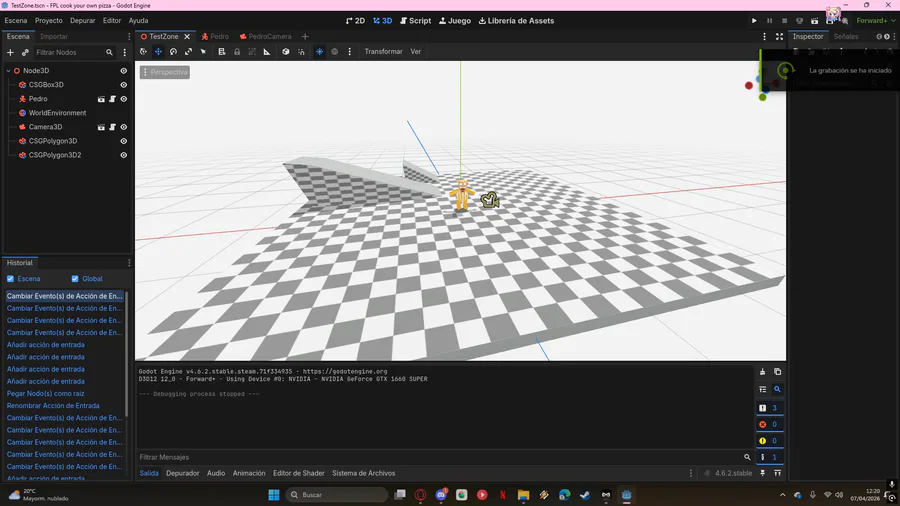Image resolution: width=900 pixels, height=506 pixels.
Task: Open scene dock options three-dot menu
Action: 129,36
